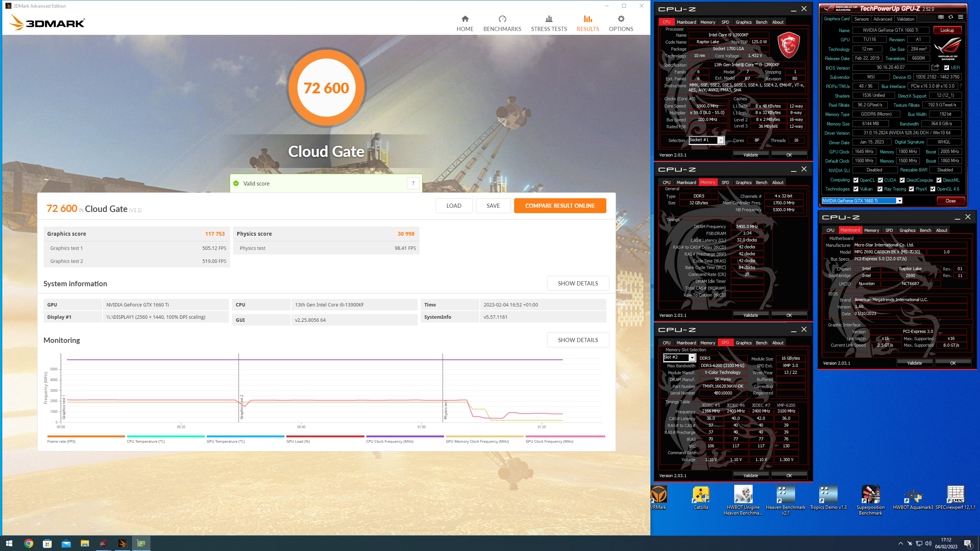Click Frame rate orange legend swatch

[86, 436]
